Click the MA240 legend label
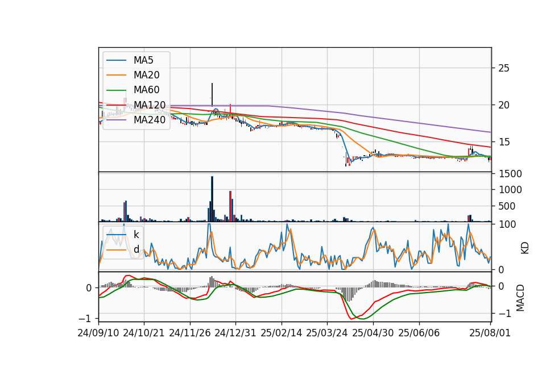The image size is (546, 392). [x=150, y=120]
